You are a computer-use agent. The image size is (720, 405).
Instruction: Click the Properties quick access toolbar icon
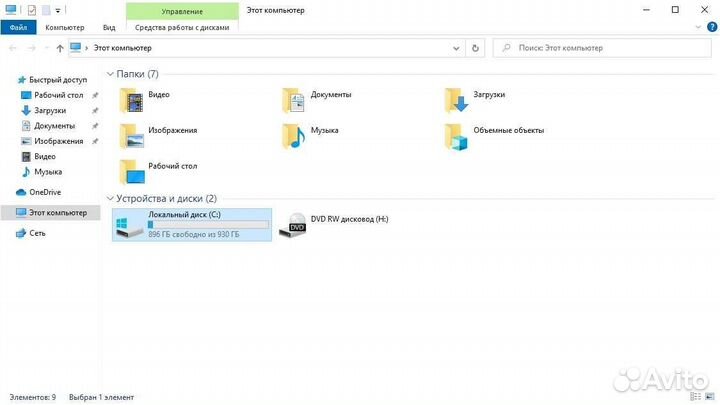[31, 10]
